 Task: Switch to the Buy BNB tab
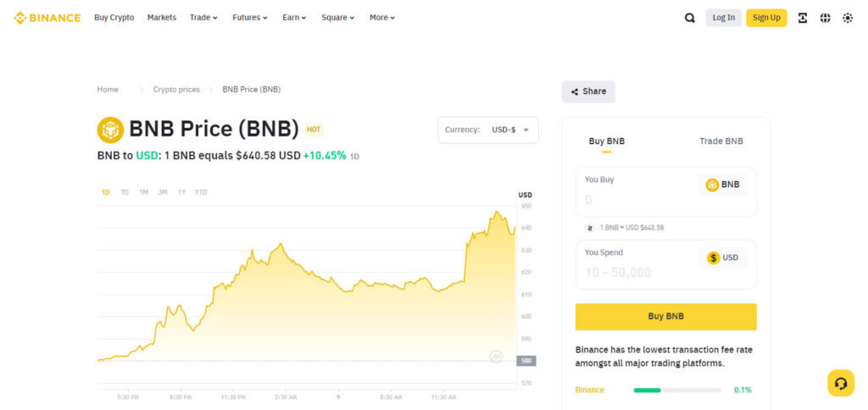[607, 141]
